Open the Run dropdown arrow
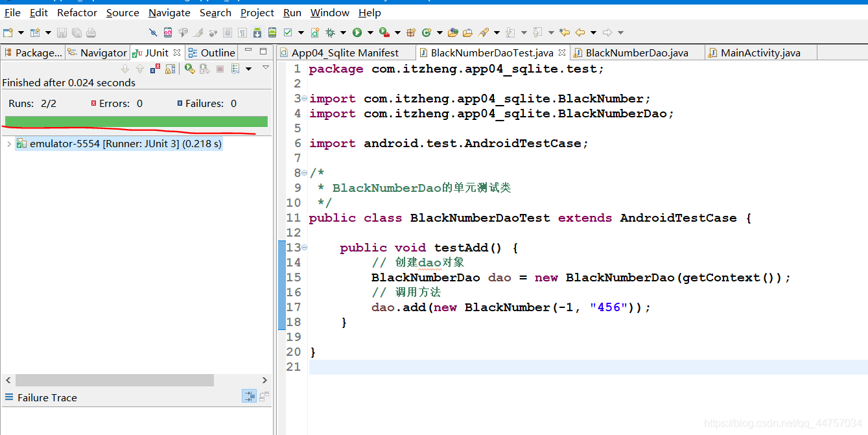 pyautogui.click(x=370, y=32)
